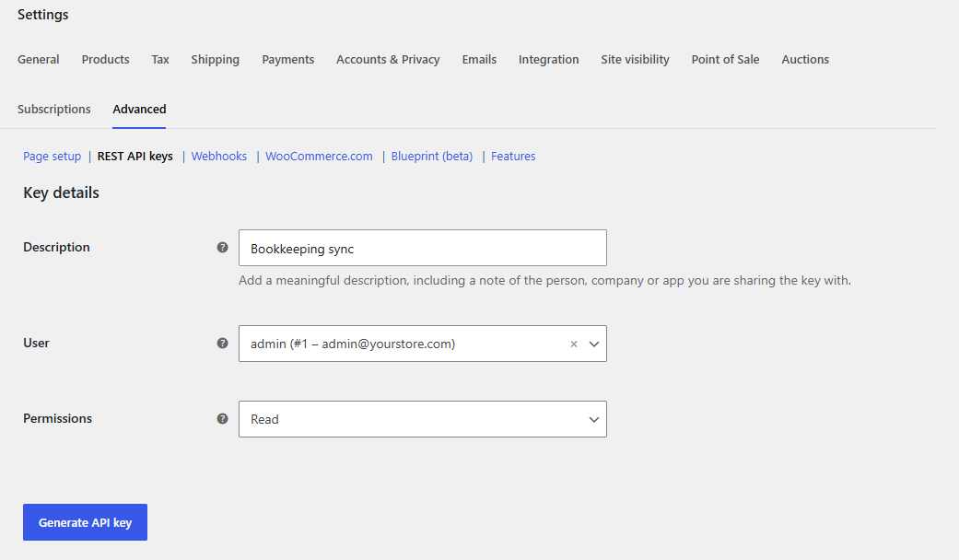Click the Settings page title

point(42,15)
